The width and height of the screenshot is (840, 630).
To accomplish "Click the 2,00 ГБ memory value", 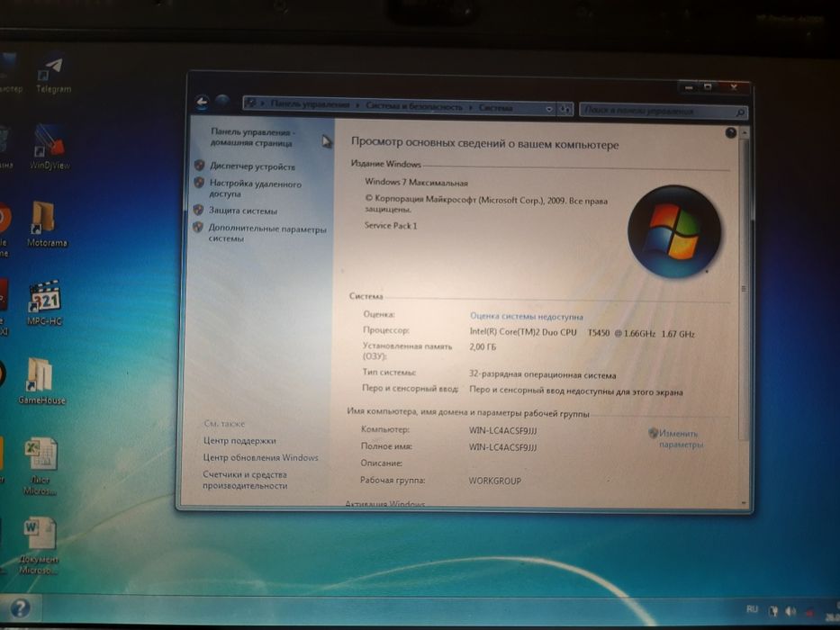I will pyautogui.click(x=483, y=347).
